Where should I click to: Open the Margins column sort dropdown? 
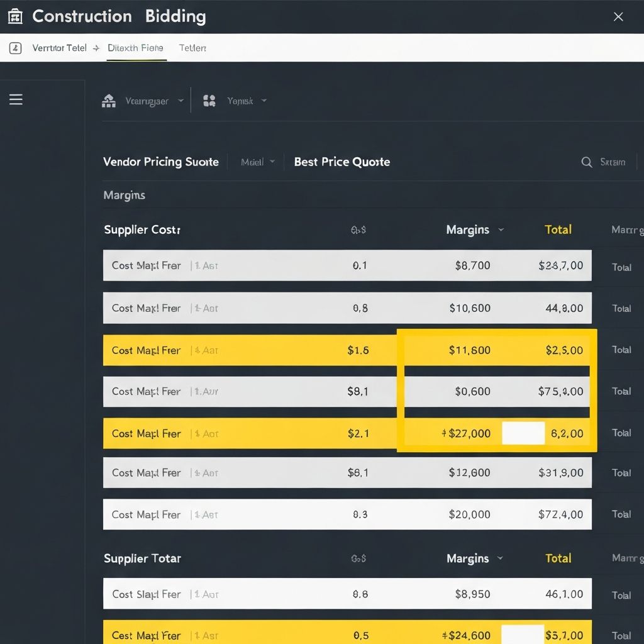point(501,230)
